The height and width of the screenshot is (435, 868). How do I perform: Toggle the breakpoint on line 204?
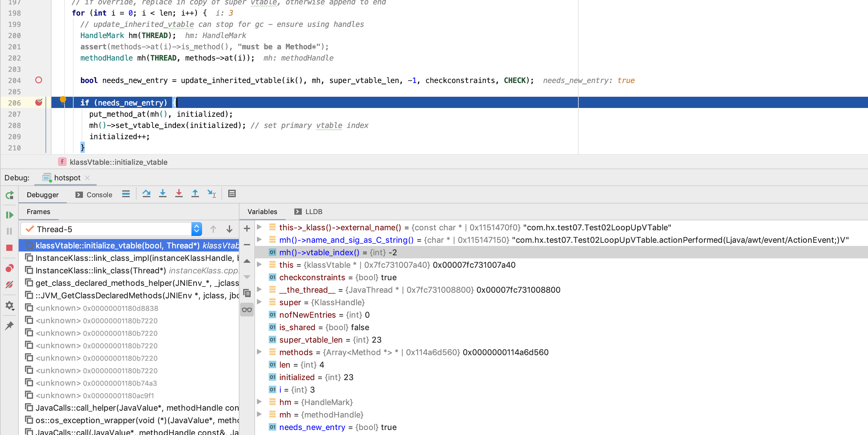click(39, 80)
